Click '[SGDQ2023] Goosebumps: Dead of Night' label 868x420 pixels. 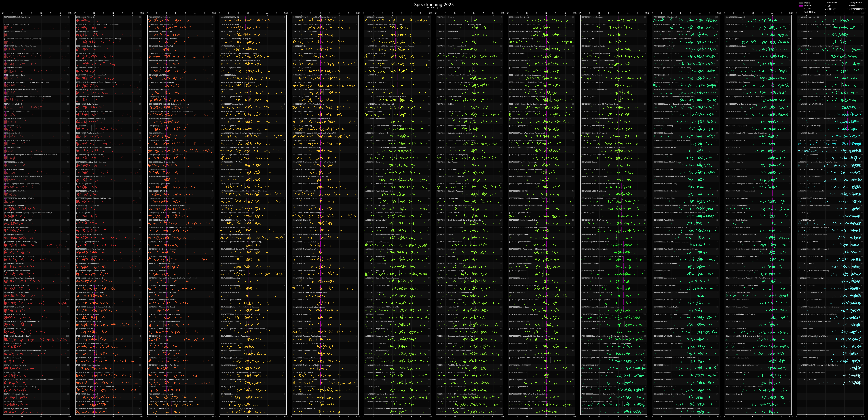[93, 60]
